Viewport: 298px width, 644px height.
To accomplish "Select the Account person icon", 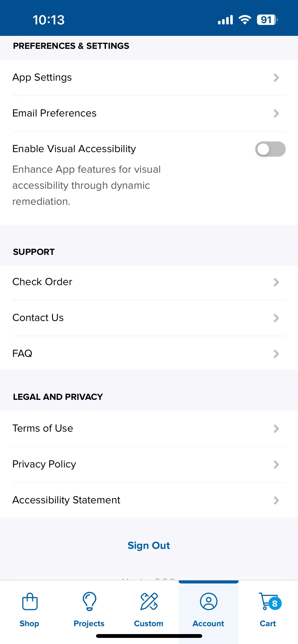I will pos(209,602).
